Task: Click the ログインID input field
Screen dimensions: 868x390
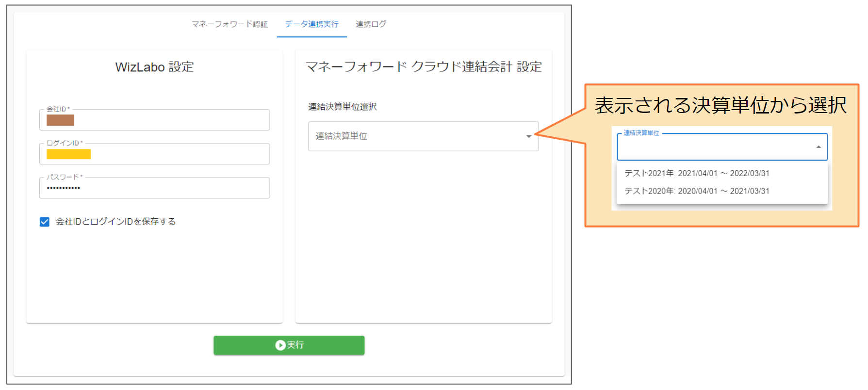Action: (x=154, y=154)
